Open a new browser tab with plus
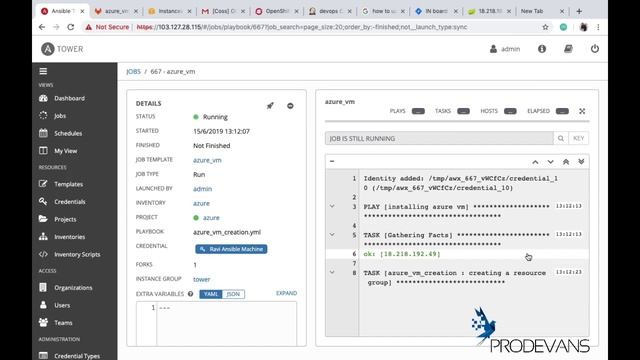Screen dimensions: 640x360 pyautogui.click(x=579, y=11)
